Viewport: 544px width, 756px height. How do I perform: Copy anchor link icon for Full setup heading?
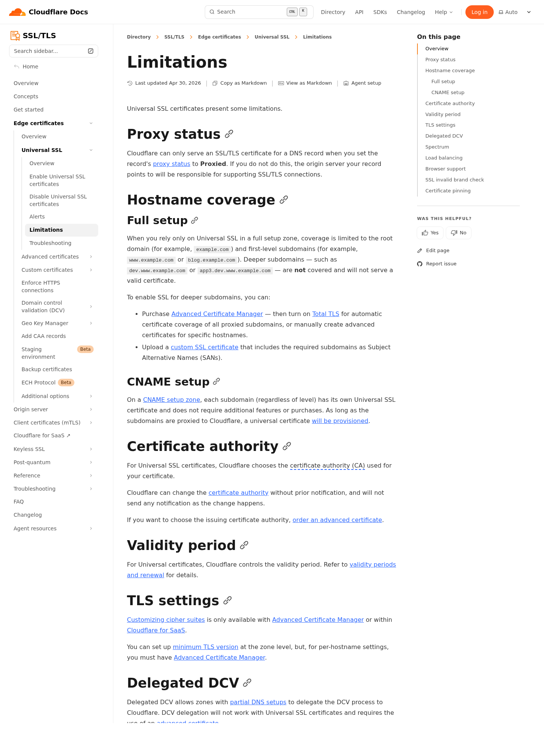coord(195,220)
